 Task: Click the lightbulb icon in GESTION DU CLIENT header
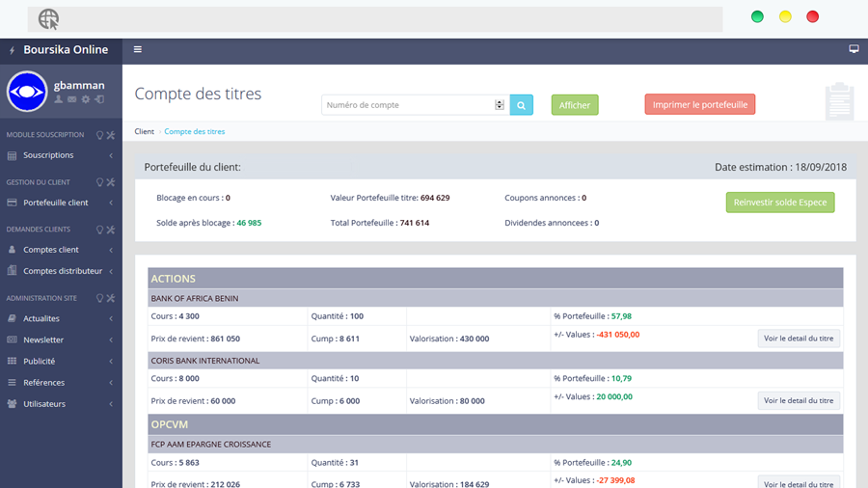pos(99,182)
